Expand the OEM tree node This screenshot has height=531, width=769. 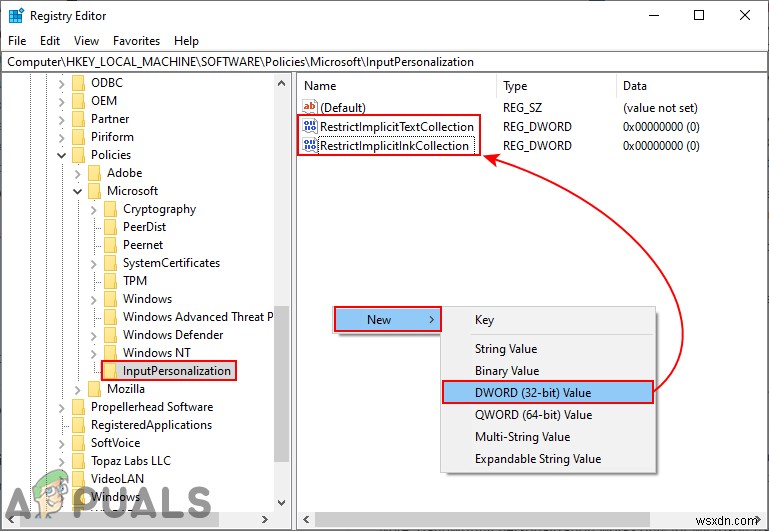point(61,102)
